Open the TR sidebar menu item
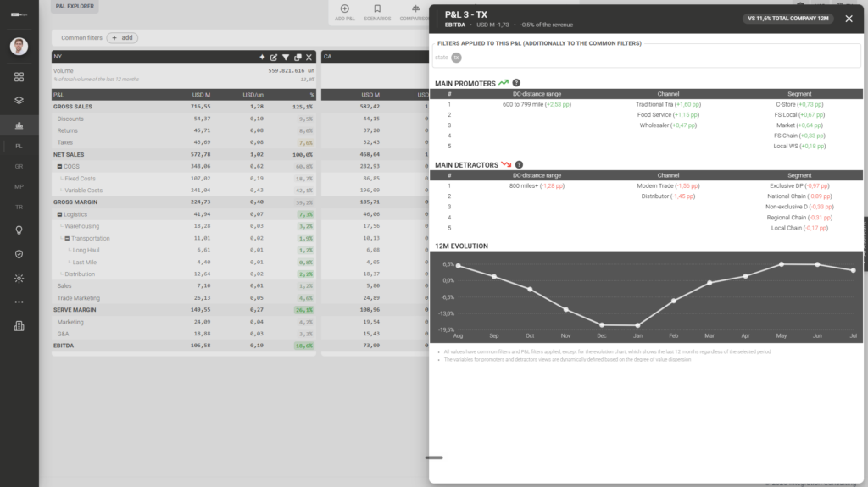 (19, 207)
